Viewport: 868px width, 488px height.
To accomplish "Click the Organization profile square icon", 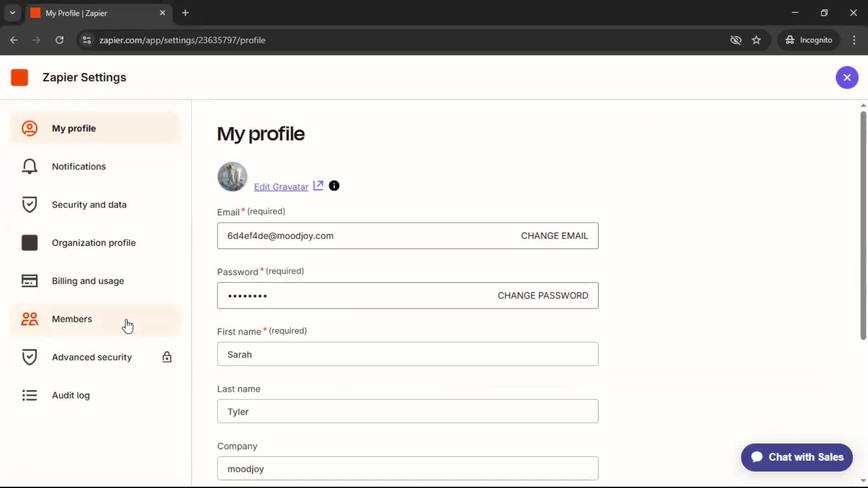I will (x=29, y=243).
